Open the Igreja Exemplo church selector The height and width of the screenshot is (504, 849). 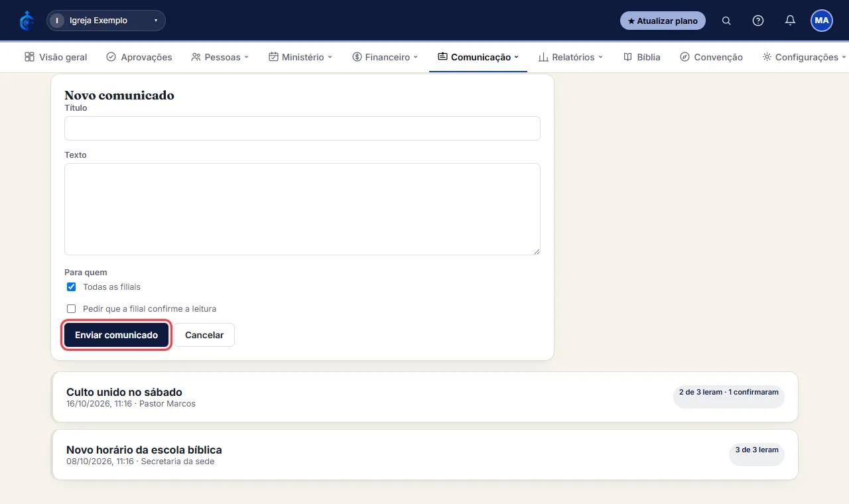click(x=106, y=21)
